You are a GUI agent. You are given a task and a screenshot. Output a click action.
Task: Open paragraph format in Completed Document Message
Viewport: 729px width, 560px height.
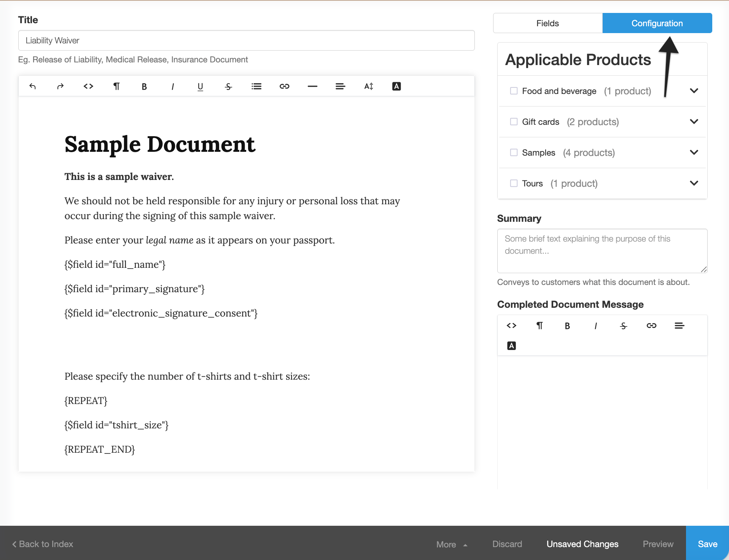540,326
